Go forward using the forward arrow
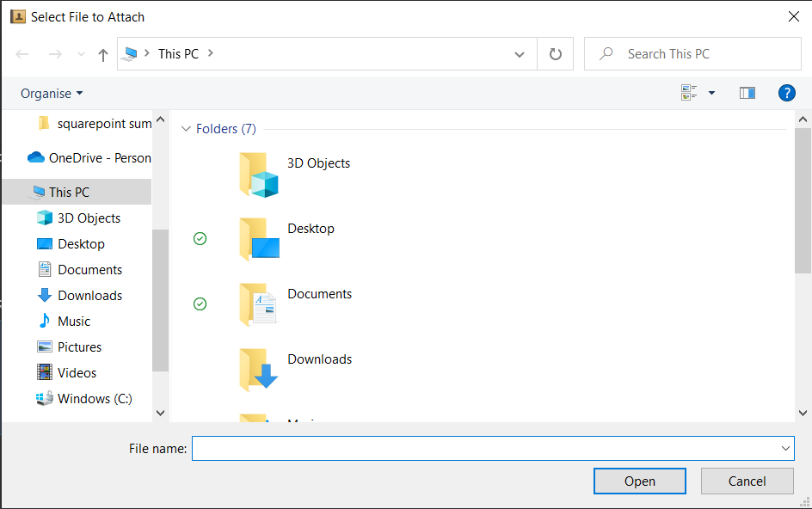 [55, 54]
